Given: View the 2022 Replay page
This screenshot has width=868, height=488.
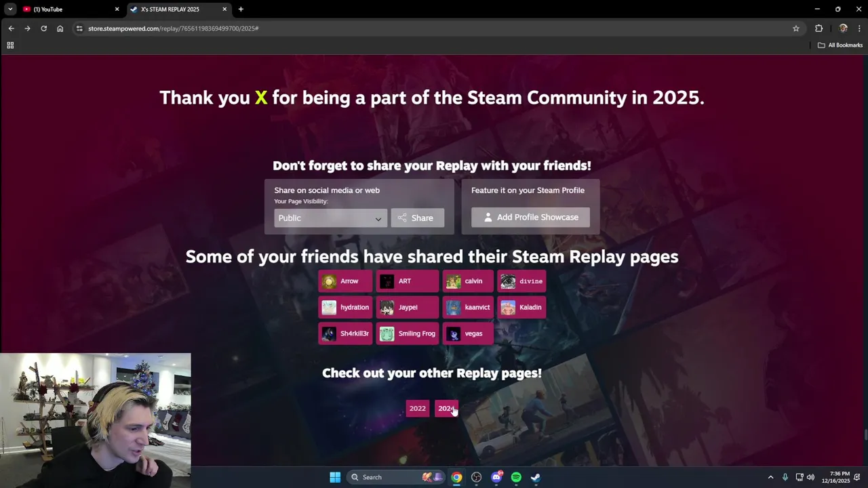Looking at the screenshot, I should click(418, 408).
